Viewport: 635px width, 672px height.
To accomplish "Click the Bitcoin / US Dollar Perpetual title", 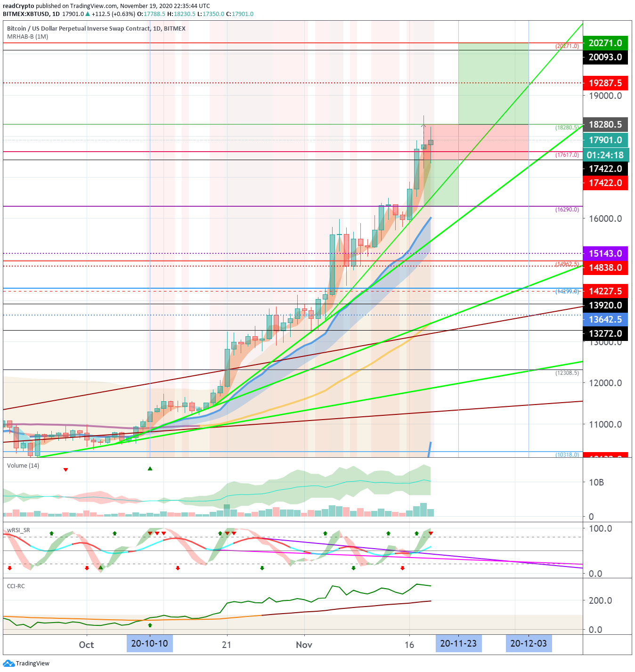I will click(x=96, y=29).
